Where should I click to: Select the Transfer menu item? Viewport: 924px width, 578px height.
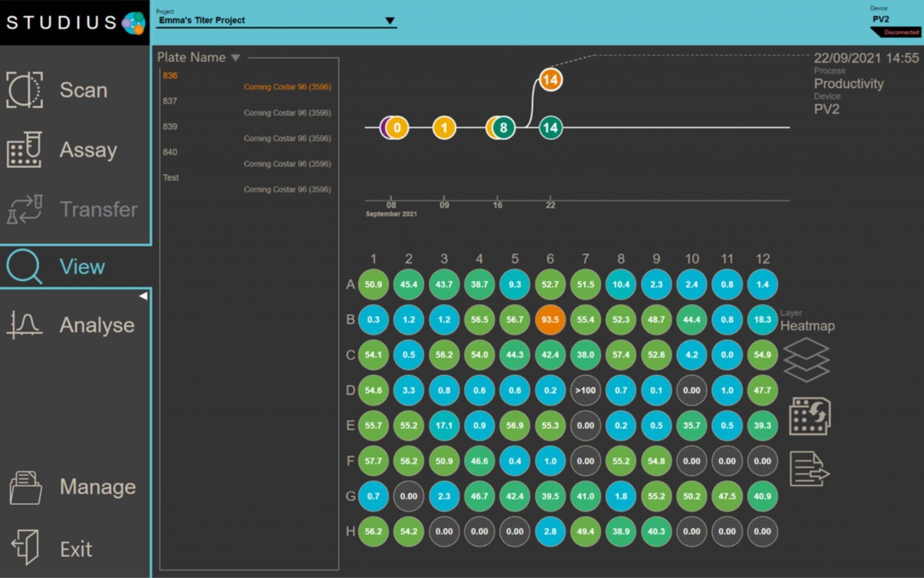pyautogui.click(x=98, y=209)
